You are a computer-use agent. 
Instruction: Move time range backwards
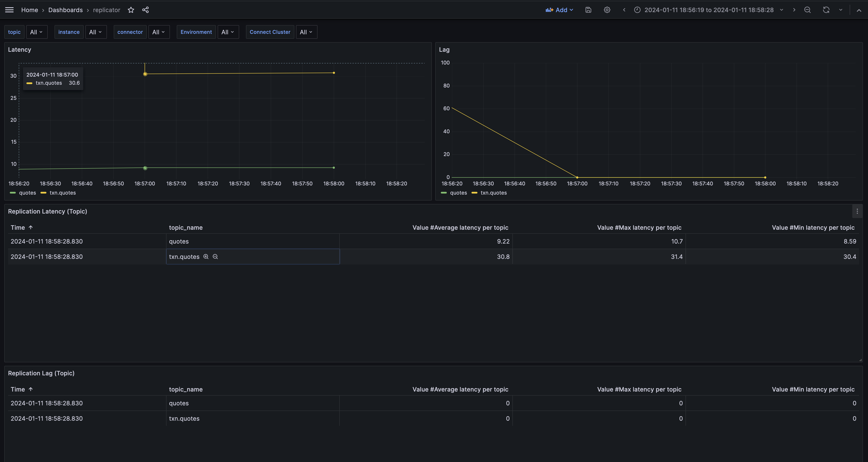[624, 10]
